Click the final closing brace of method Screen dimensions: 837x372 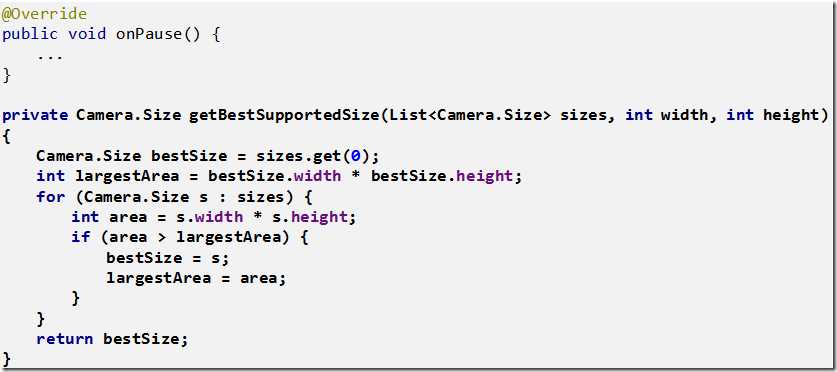point(6,359)
